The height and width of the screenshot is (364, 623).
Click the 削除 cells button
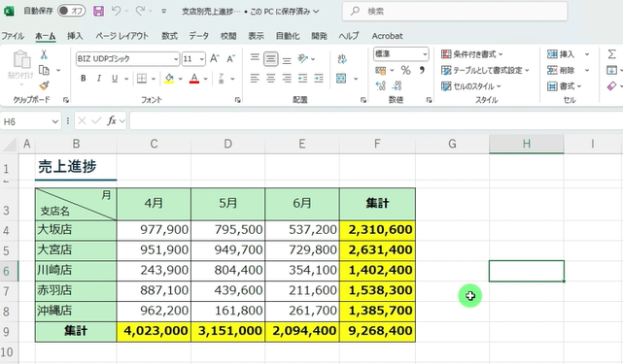click(x=561, y=70)
